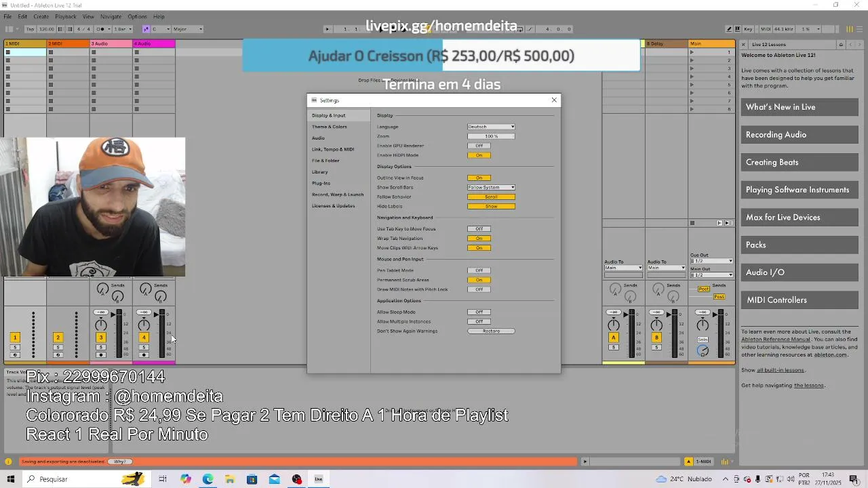Open Task View in taskbar
868x488 pixels.
tap(163, 479)
